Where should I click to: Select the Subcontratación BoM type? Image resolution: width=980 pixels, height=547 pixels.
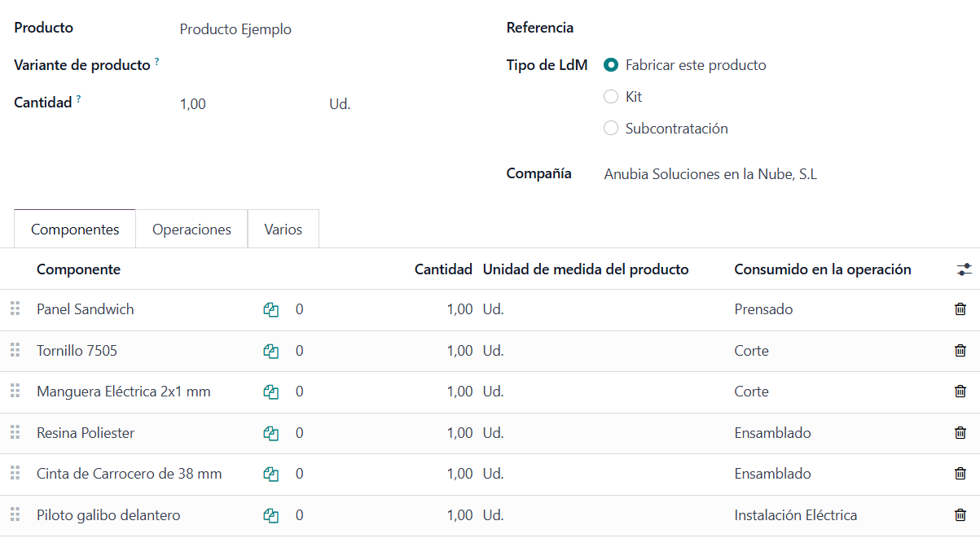pyautogui.click(x=611, y=129)
